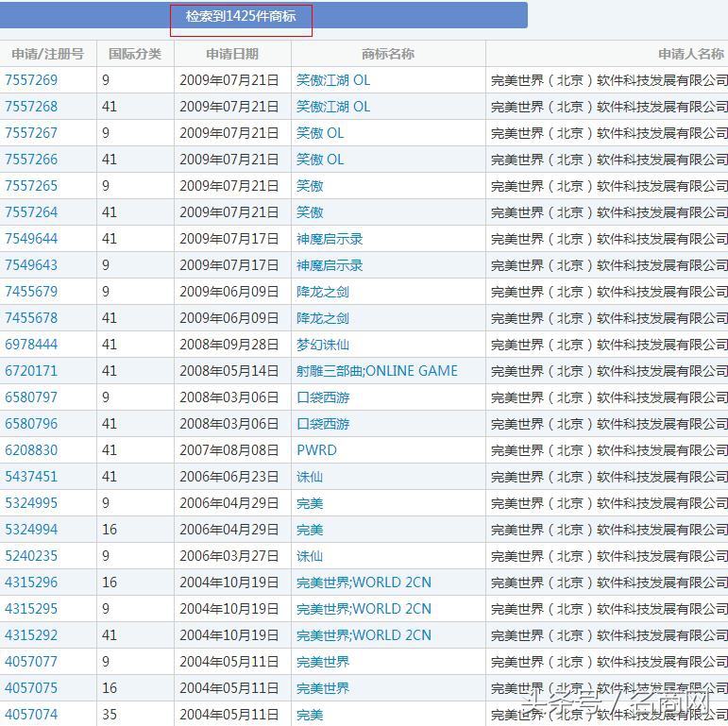The height and width of the screenshot is (726, 728).
Task: Click 完美世界;WORLD 2CN in row 4315292
Action: [x=364, y=636]
